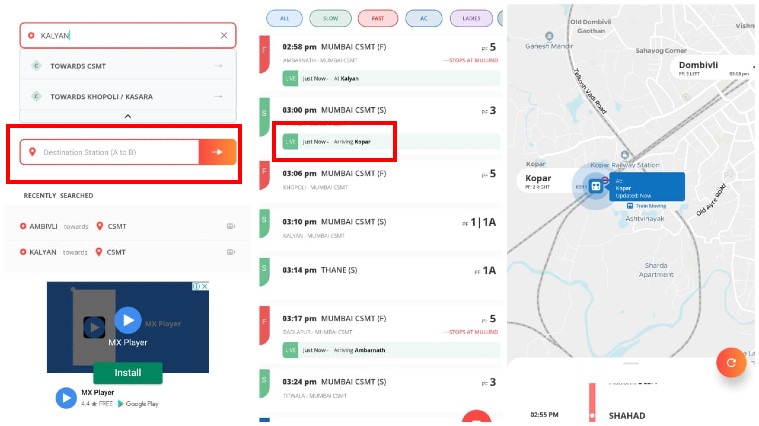Open the 03:10 pm MUMBAI CSMT (S) train
The height and width of the screenshot is (426, 759).
pyautogui.click(x=380, y=228)
